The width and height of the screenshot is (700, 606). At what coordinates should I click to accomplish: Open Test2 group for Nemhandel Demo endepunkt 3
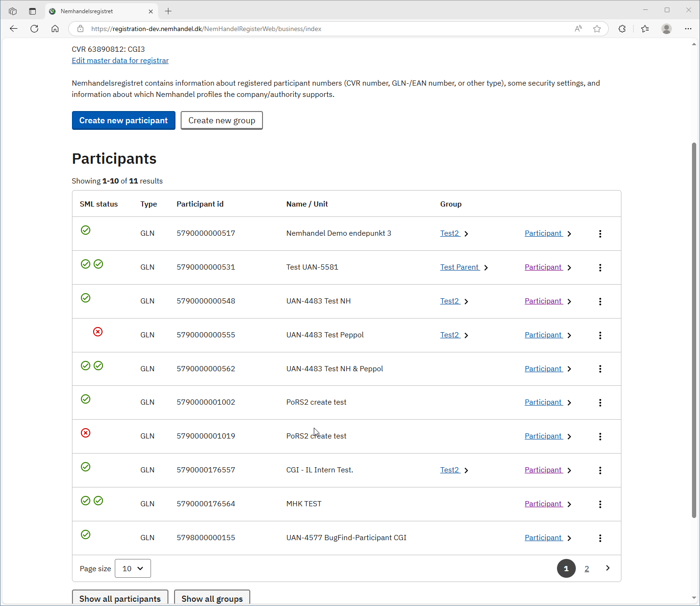point(450,233)
